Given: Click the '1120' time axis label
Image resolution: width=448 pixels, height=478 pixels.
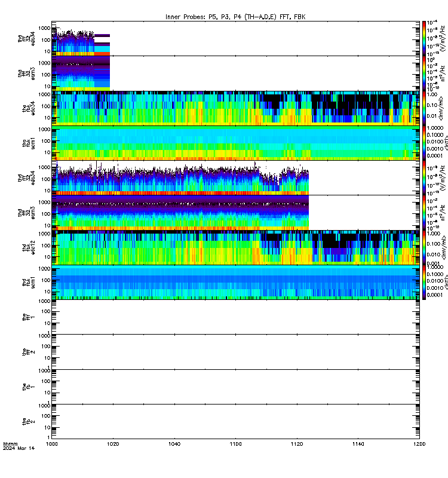Looking at the screenshot, I should click(297, 444).
